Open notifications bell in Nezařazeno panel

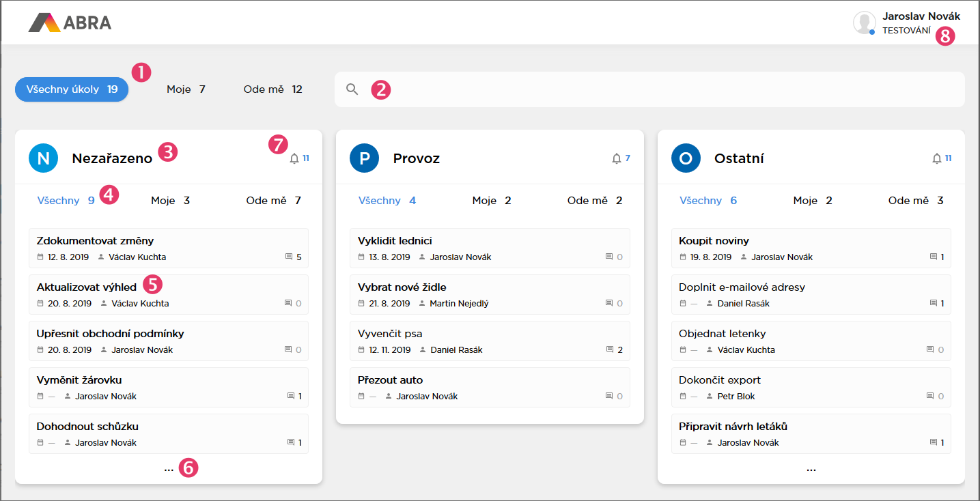pyautogui.click(x=294, y=158)
